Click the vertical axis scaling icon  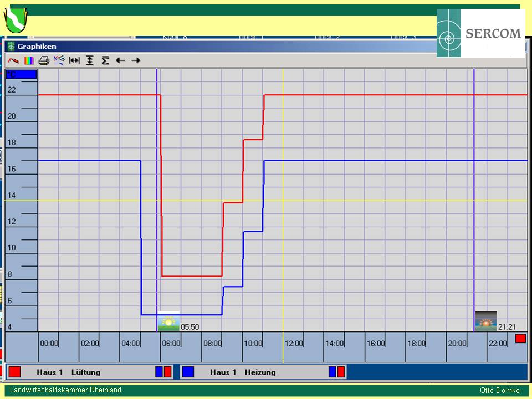coord(90,60)
